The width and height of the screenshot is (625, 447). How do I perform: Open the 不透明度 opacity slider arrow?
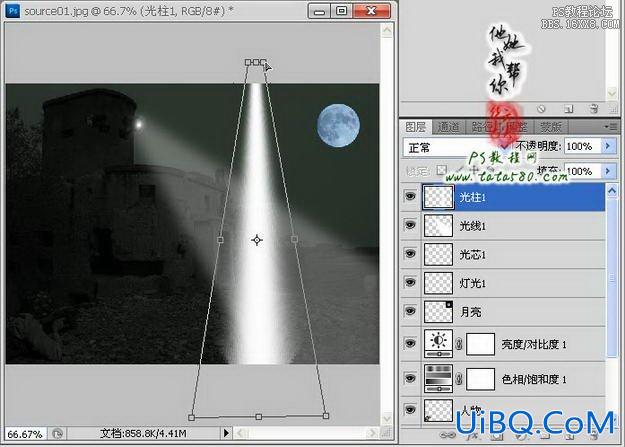click(x=608, y=146)
